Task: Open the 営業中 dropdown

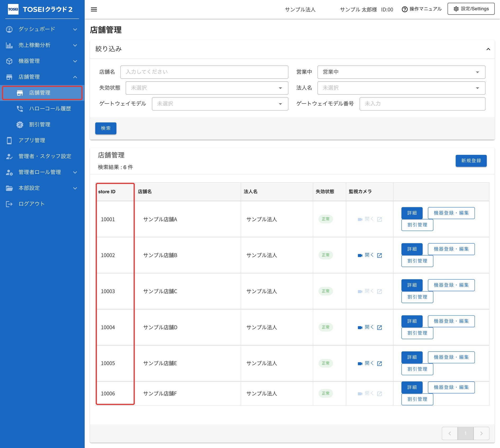Action: point(401,72)
